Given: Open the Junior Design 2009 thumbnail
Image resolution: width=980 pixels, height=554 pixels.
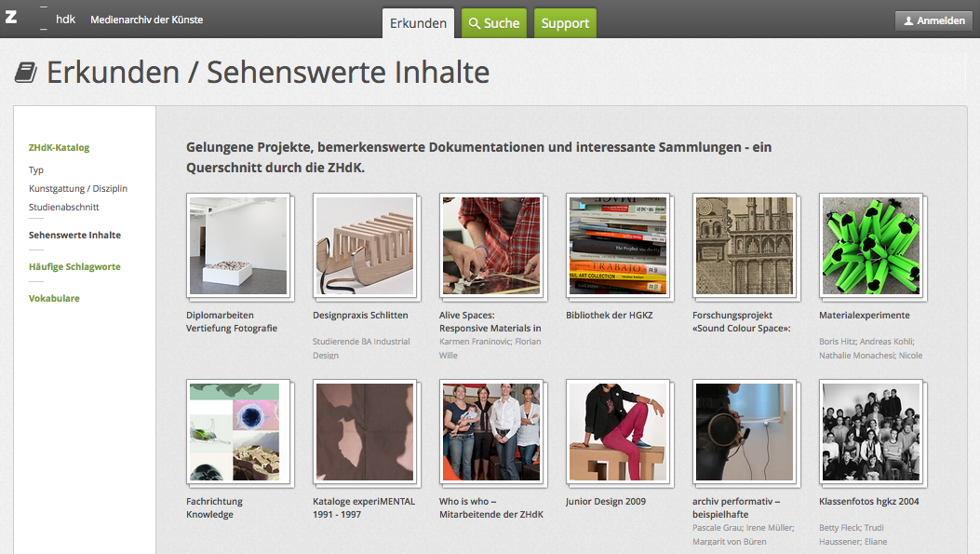Looking at the screenshot, I should point(618,432).
